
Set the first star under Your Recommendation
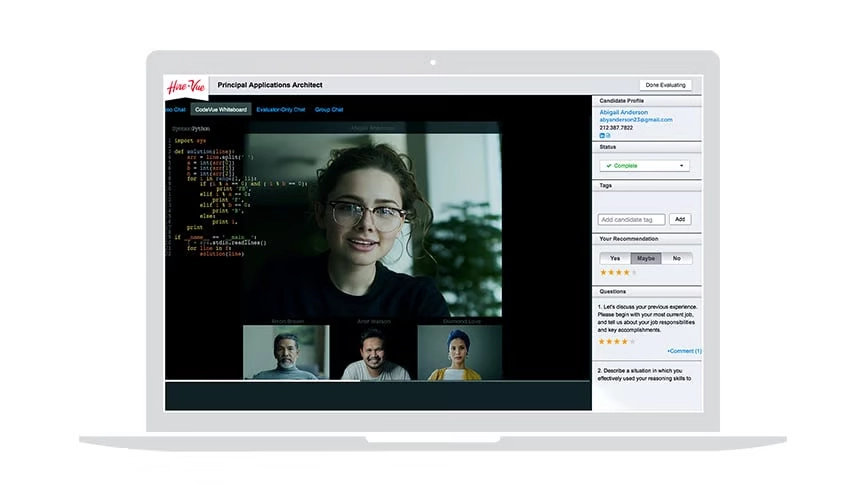coord(603,272)
